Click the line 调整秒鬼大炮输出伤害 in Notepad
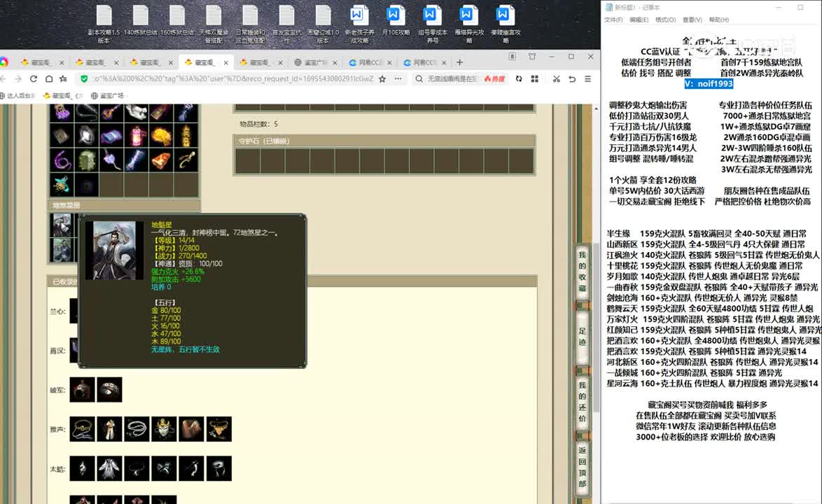 648,105
